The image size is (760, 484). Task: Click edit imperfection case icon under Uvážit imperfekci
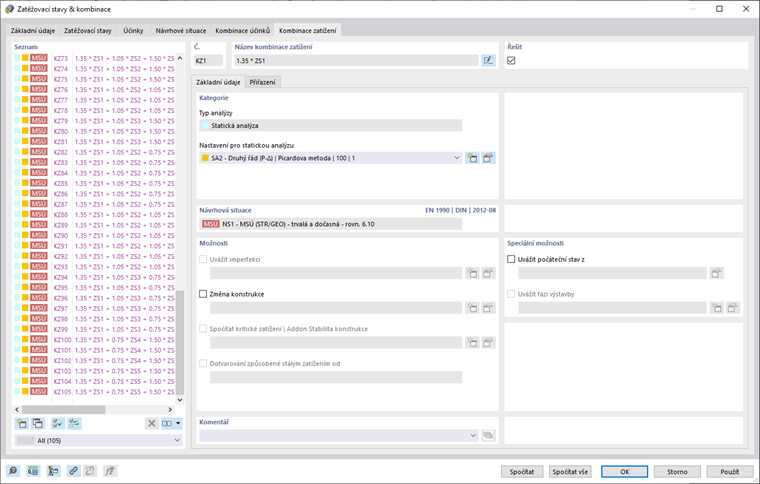488,273
